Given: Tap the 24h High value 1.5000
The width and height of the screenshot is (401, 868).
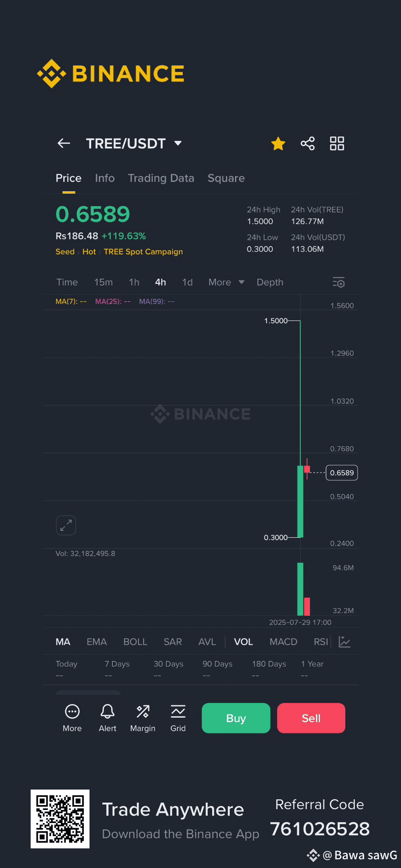Looking at the screenshot, I should coord(260,221).
